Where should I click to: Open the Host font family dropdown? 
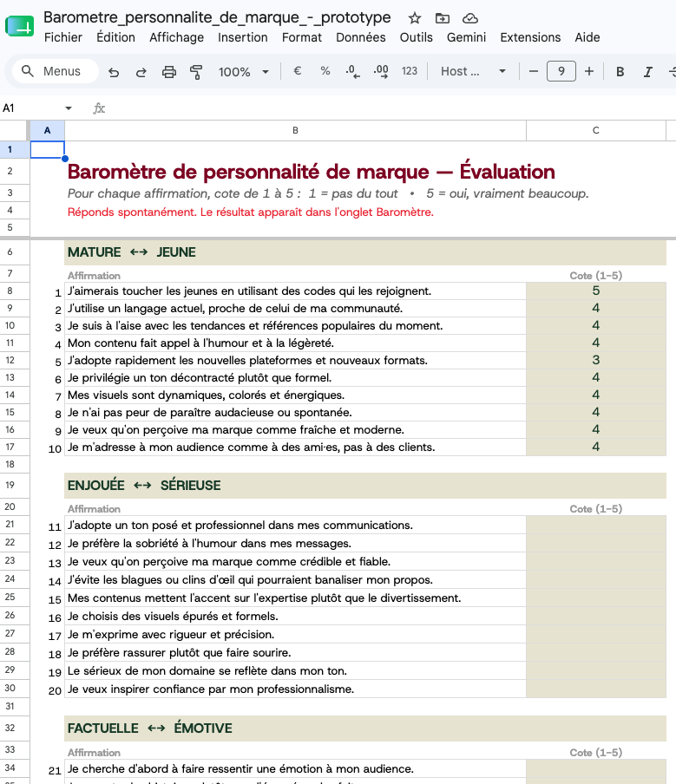click(x=473, y=71)
